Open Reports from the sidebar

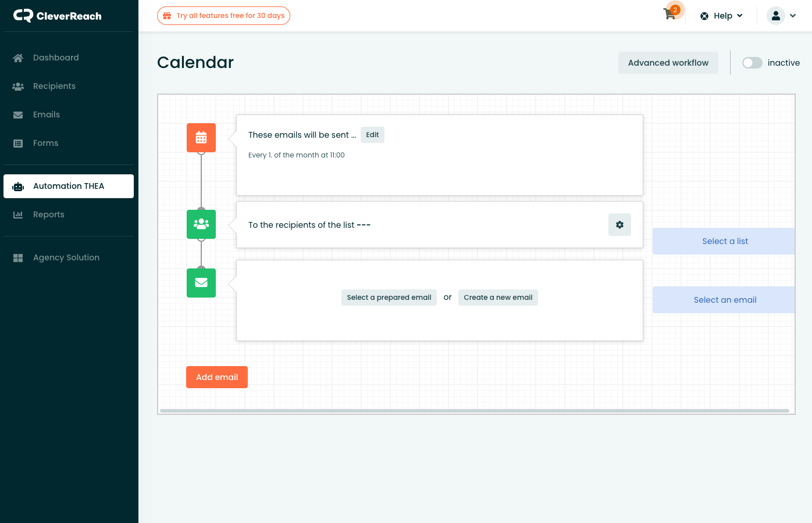coord(69,214)
